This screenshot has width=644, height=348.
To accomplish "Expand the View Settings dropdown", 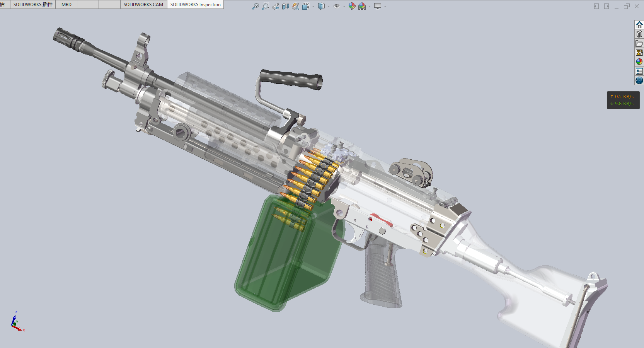I will [385, 7].
